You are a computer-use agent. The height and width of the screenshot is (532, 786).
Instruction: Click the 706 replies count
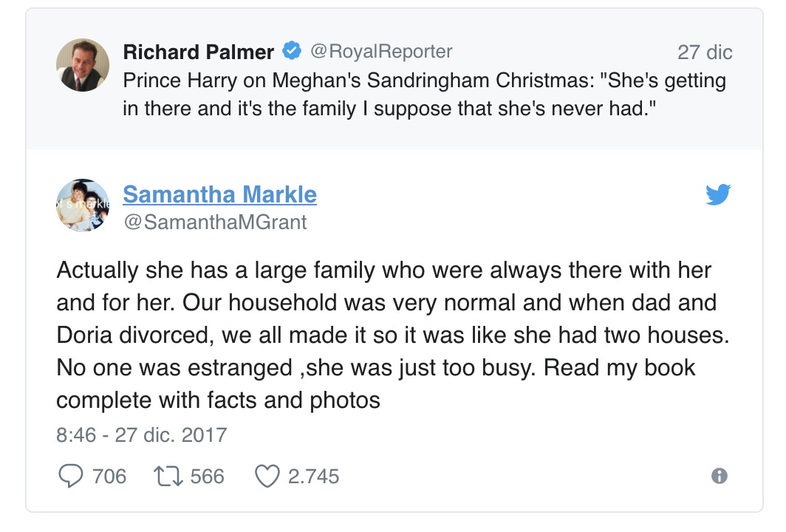point(109,477)
